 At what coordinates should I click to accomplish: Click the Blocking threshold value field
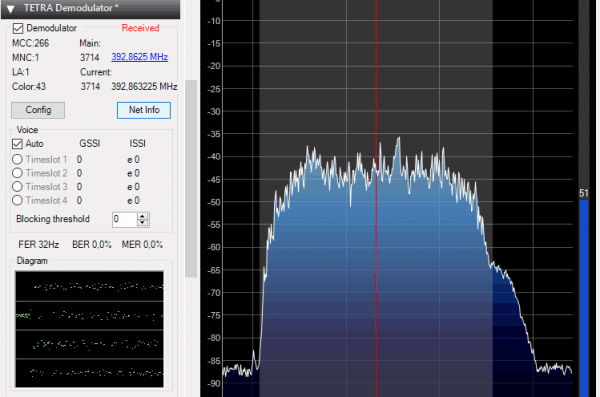124,219
